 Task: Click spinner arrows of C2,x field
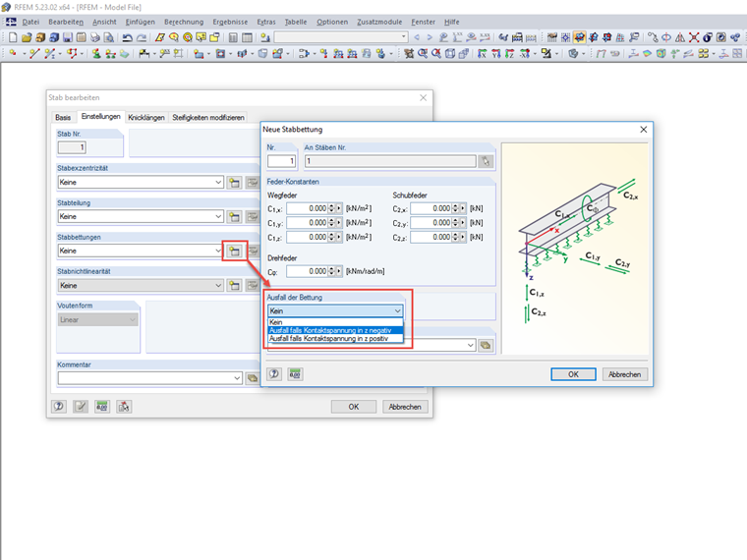pyautogui.click(x=455, y=208)
